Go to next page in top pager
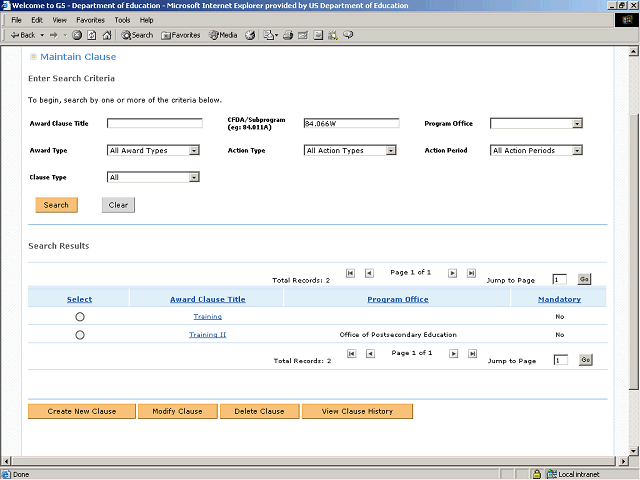Screen dimensions: 640x480 coord(452,273)
